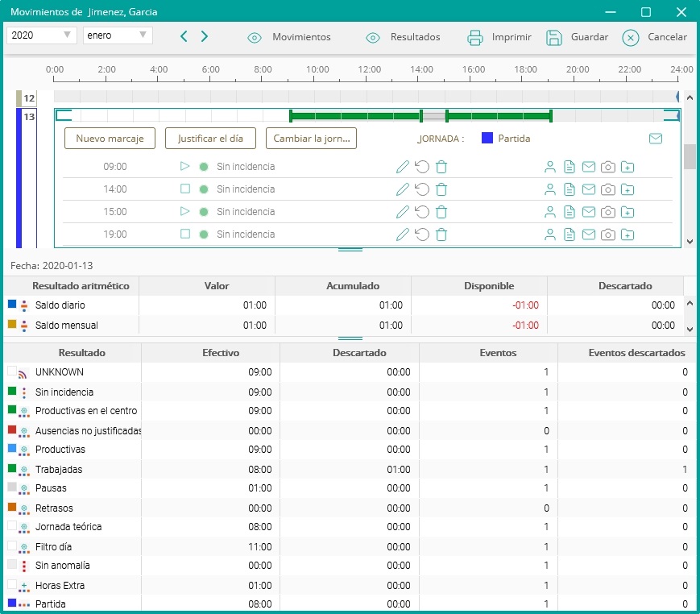Edit the 09:00 marking with pencil icon
Viewport: 700px width, 614px height.
[x=402, y=167]
